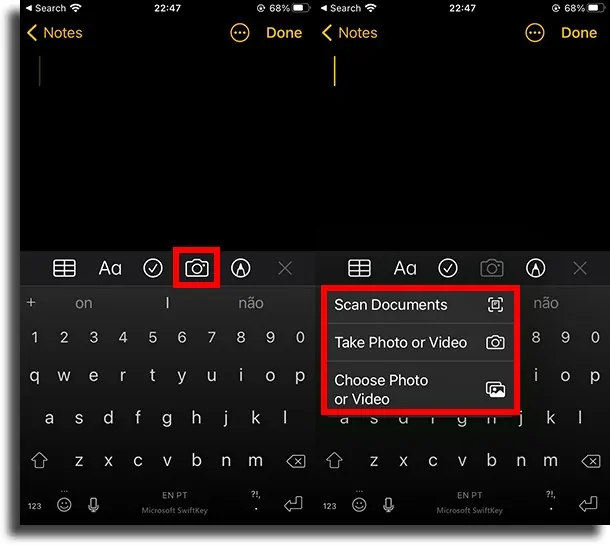Tap backspace key on right keyboard
The height and width of the screenshot is (545, 610).
pyautogui.click(x=591, y=461)
